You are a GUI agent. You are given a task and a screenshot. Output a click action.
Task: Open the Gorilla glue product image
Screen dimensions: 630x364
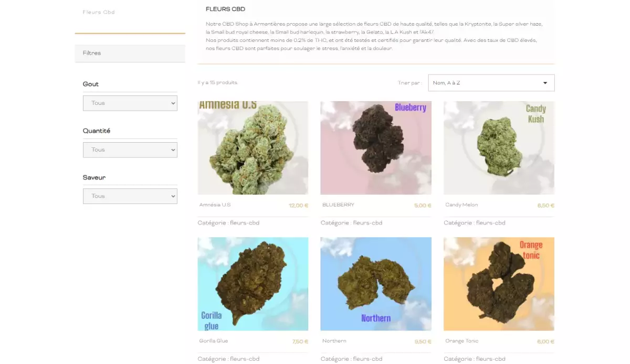(253, 284)
